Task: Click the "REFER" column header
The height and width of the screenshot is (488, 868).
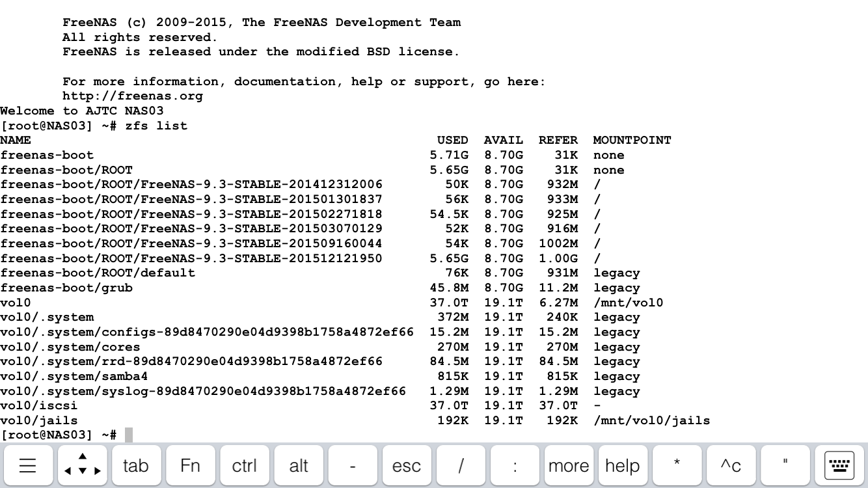Action: point(558,140)
